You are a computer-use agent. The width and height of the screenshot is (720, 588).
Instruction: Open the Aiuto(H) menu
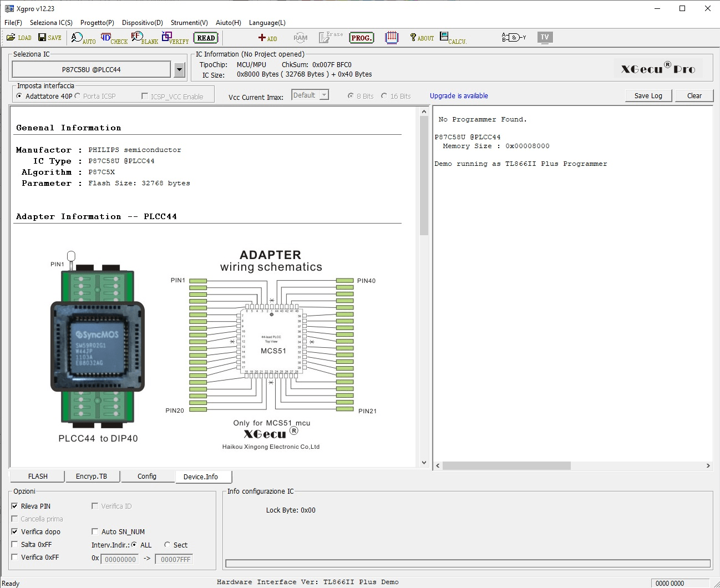[229, 23]
